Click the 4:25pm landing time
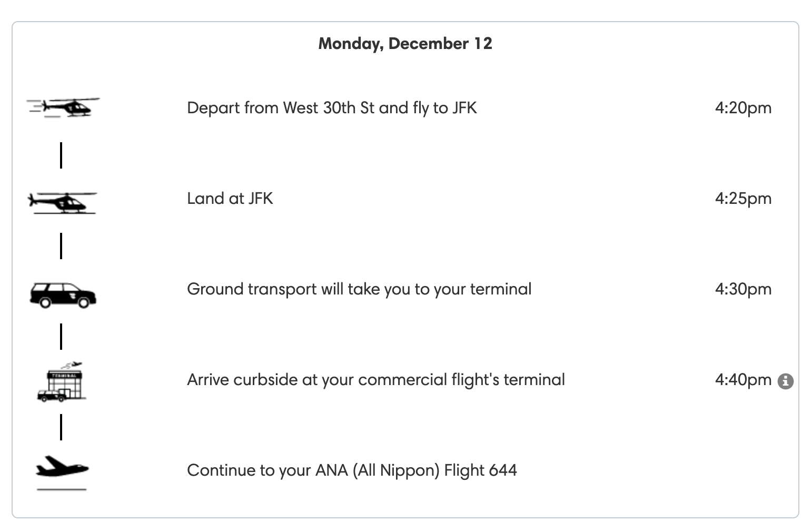The image size is (812, 531). (x=743, y=199)
